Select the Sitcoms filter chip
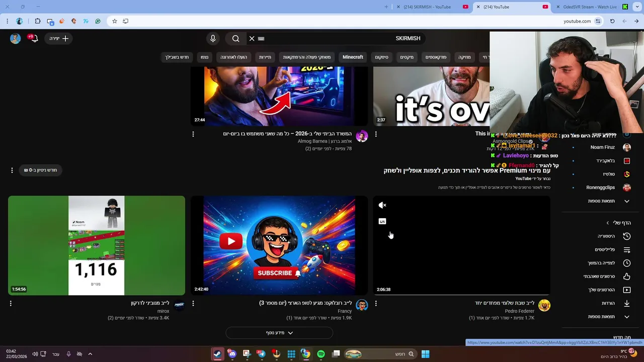644x362 pixels. (x=381, y=57)
